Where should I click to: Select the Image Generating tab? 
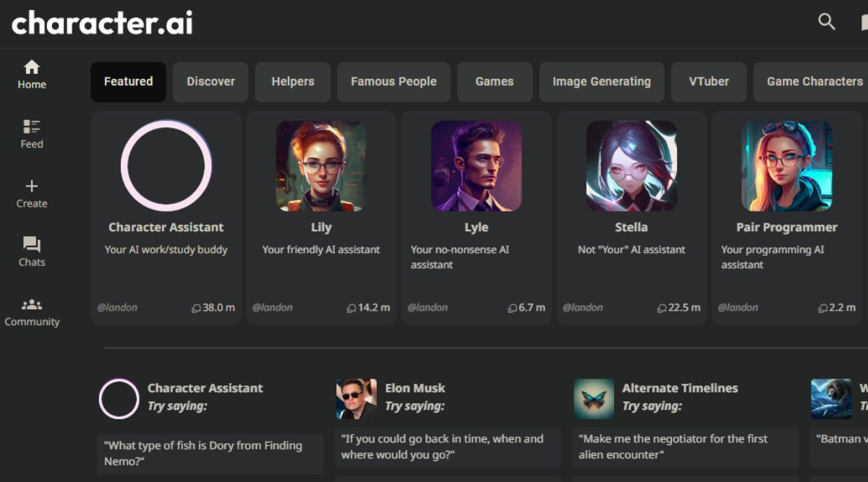click(602, 82)
